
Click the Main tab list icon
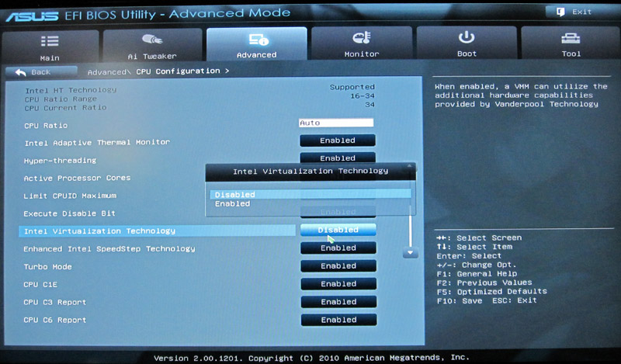click(x=50, y=41)
